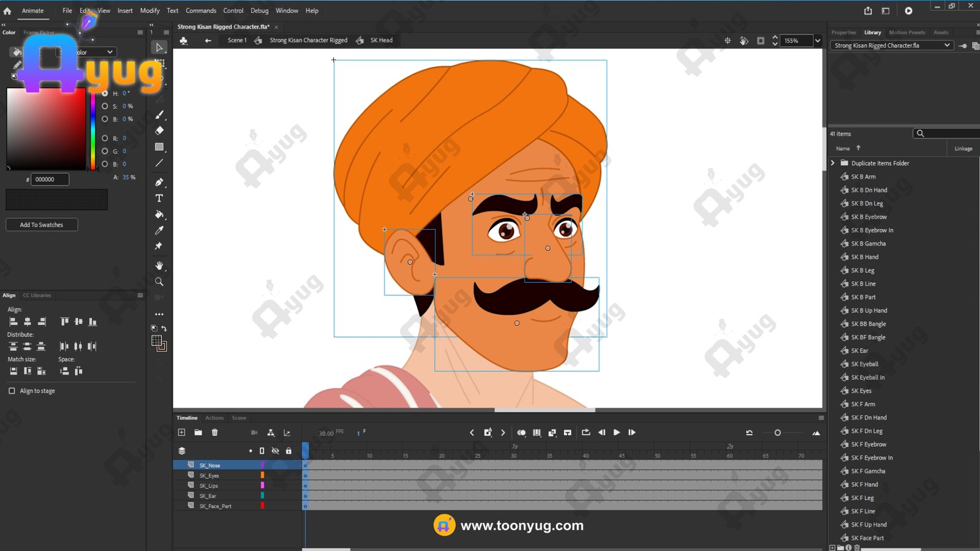Select the Paint Bucket tool
980x551 pixels.
159,214
